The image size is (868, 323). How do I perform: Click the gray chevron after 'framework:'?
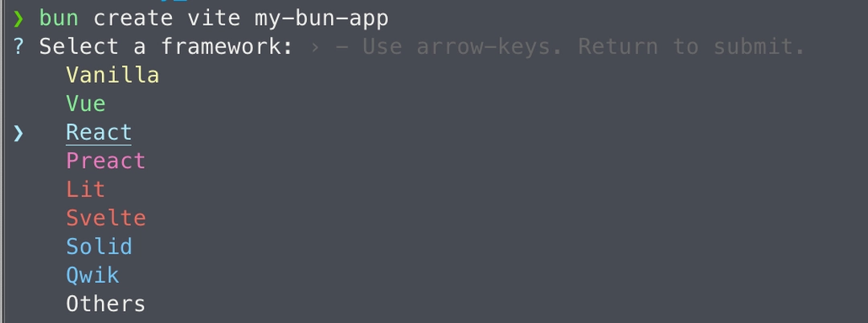pyautogui.click(x=315, y=47)
